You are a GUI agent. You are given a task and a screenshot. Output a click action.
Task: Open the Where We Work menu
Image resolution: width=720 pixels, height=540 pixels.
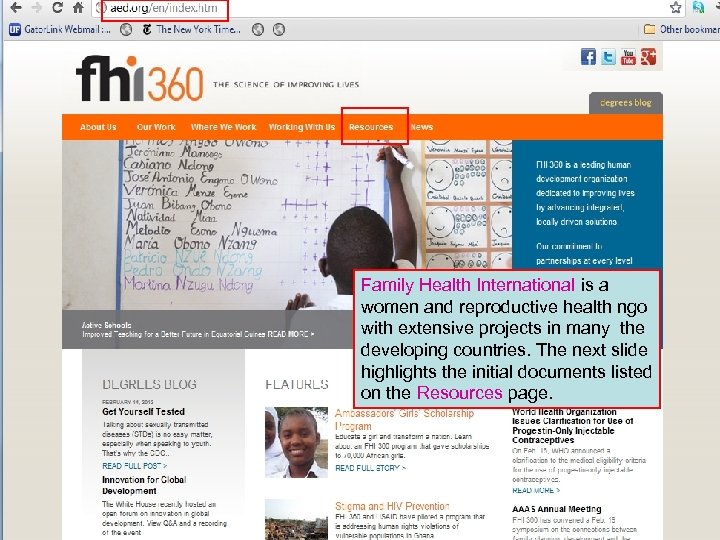pos(224,127)
